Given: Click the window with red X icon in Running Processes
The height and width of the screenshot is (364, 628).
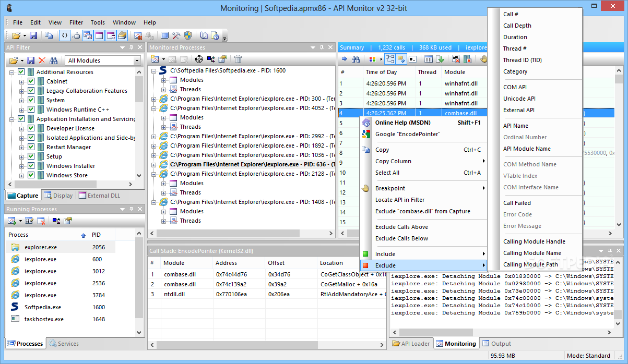Looking at the screenshot, I should click(x=41, y=221).
